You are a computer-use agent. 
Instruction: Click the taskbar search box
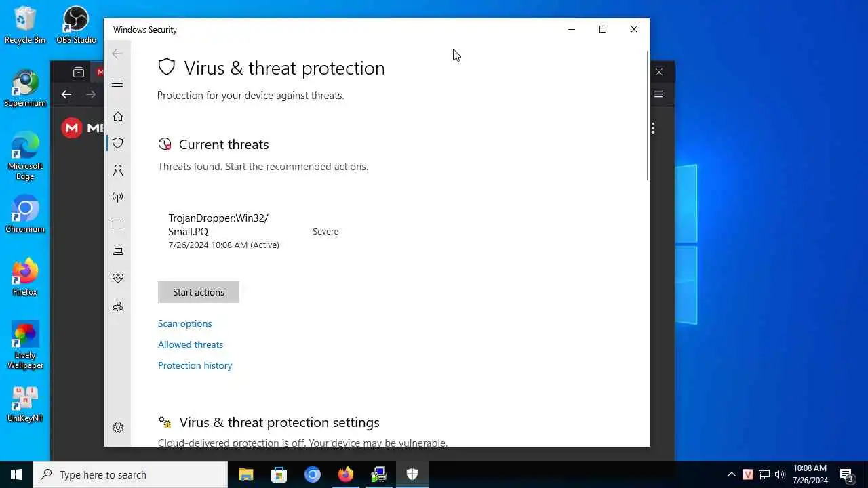(x=130, y=474)
